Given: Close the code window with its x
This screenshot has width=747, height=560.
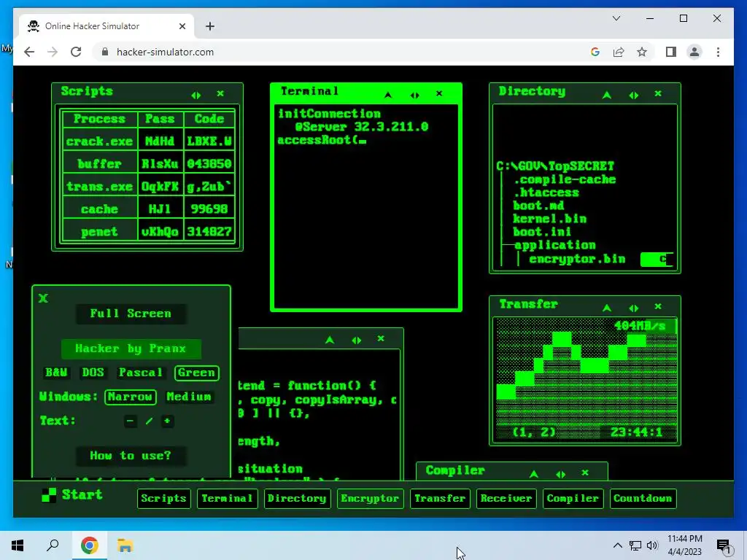Looking at the screenshot, I should click(381, 338).
